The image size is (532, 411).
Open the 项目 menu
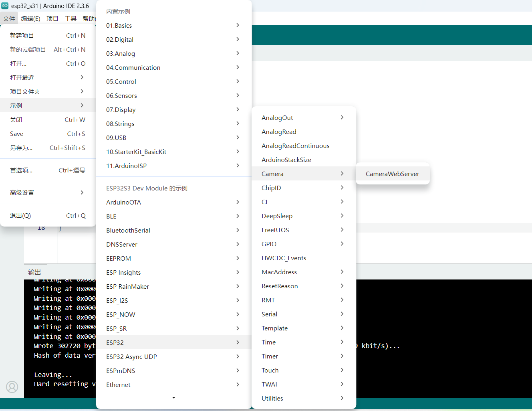(x=52, y=18)
